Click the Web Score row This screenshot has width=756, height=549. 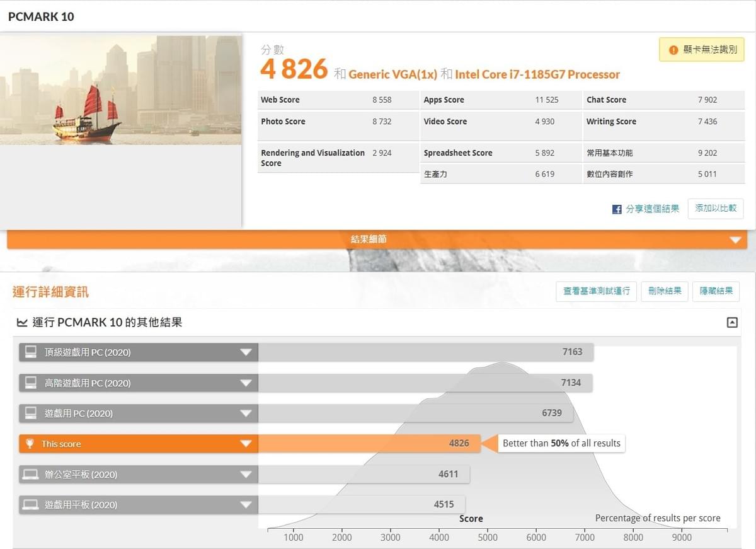pyautogui.click(x=338, y=100)
